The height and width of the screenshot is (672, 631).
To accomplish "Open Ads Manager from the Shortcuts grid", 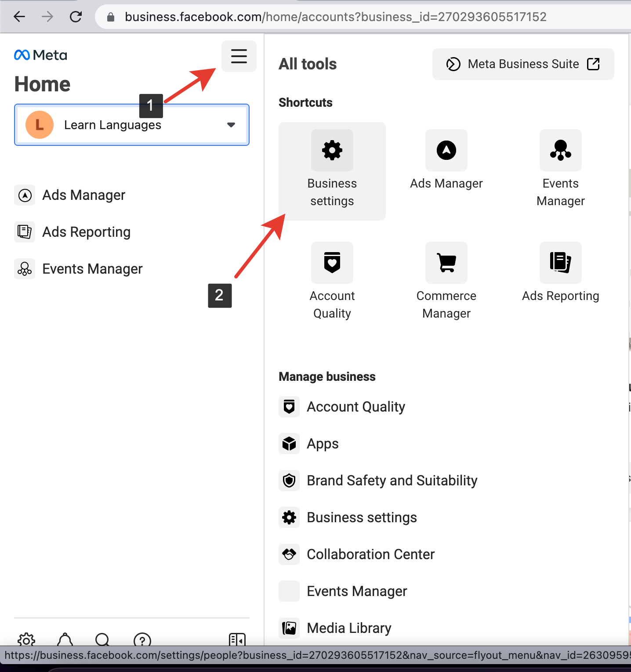I will (446, 151).
